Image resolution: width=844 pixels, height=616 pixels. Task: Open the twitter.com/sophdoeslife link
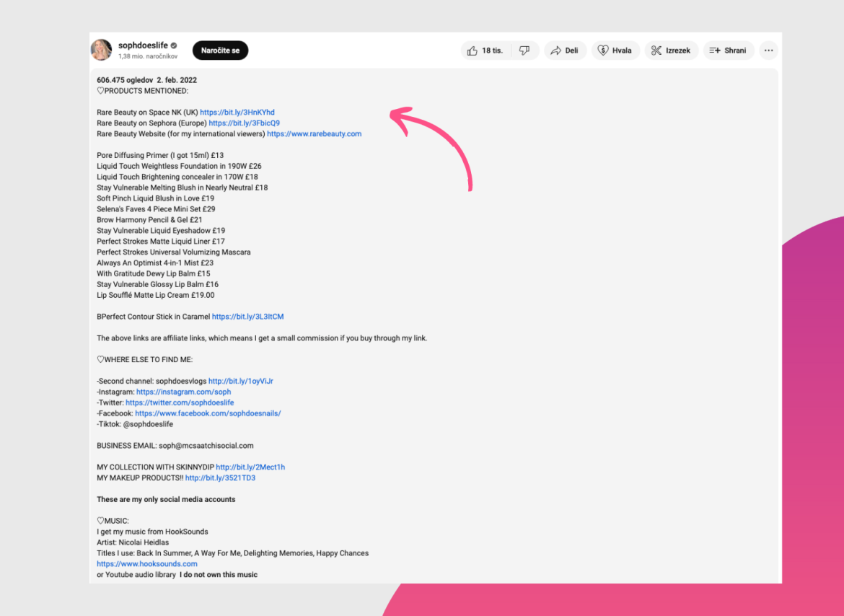[x=180, y=403]
